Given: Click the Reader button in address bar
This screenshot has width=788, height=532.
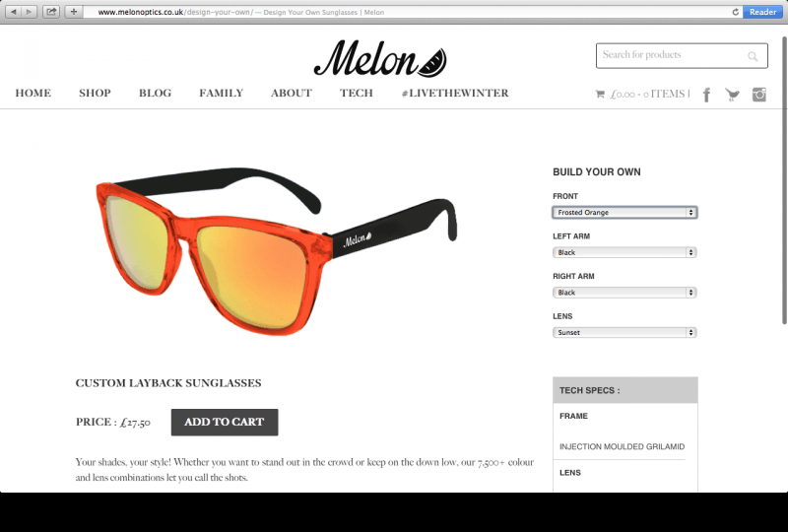Looking at the screenshot, I should point(762,12).
